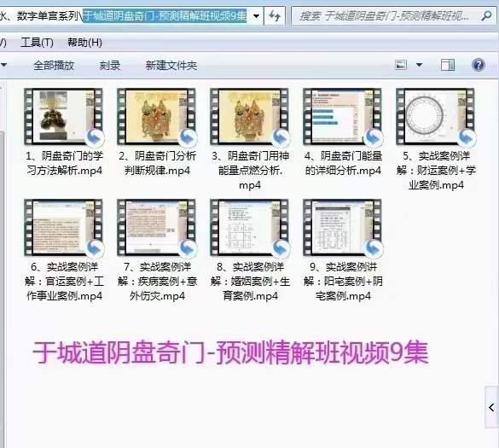Click file name 6、实战案例详解：官运案例+工作事业案例.mp4

64,282
